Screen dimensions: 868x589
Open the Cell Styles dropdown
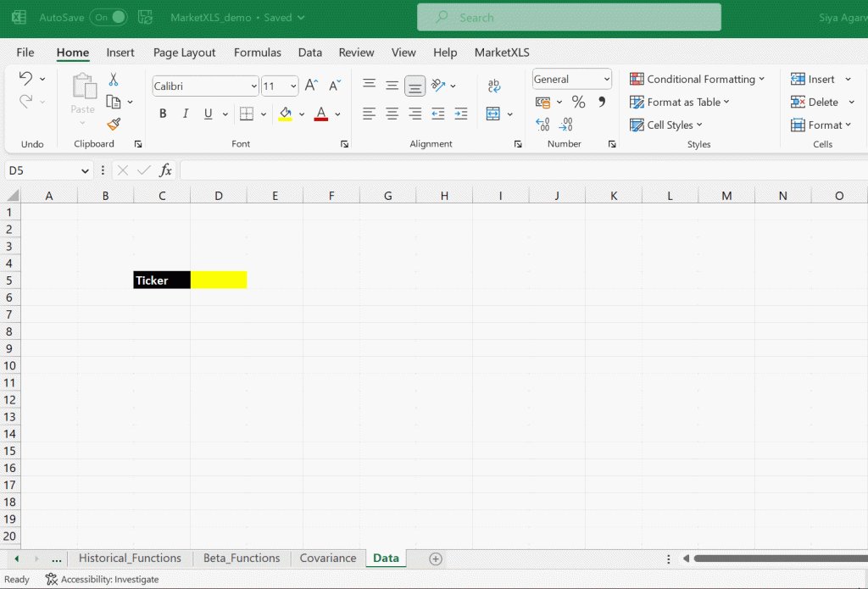(x=667, y=125)
